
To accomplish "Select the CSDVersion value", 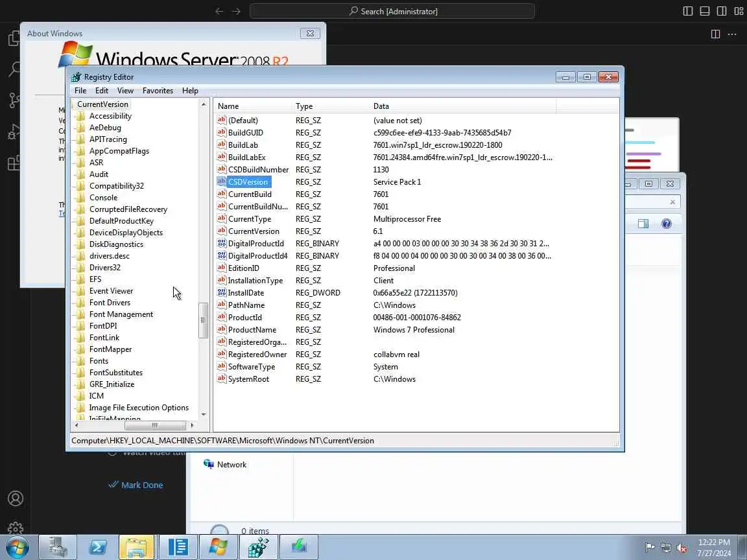I will pyautogui.click(x=248, y=182).
